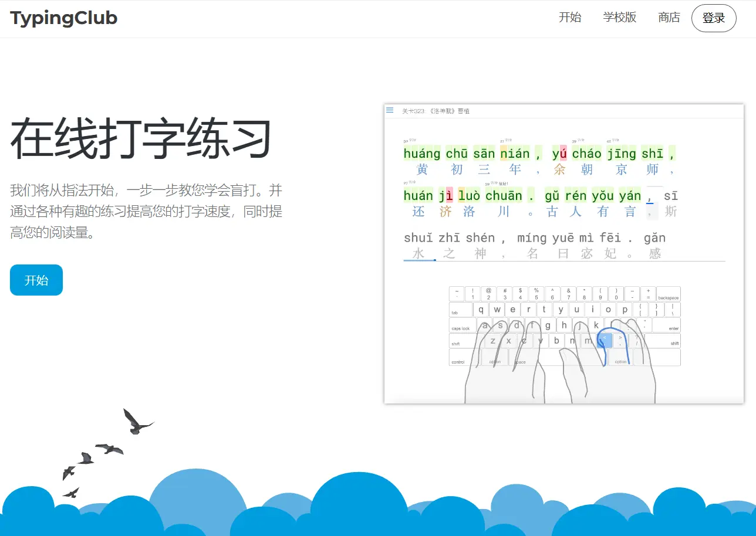
Task: Click the caps lock key on keyboard
Action: click(x=462, y=325)
